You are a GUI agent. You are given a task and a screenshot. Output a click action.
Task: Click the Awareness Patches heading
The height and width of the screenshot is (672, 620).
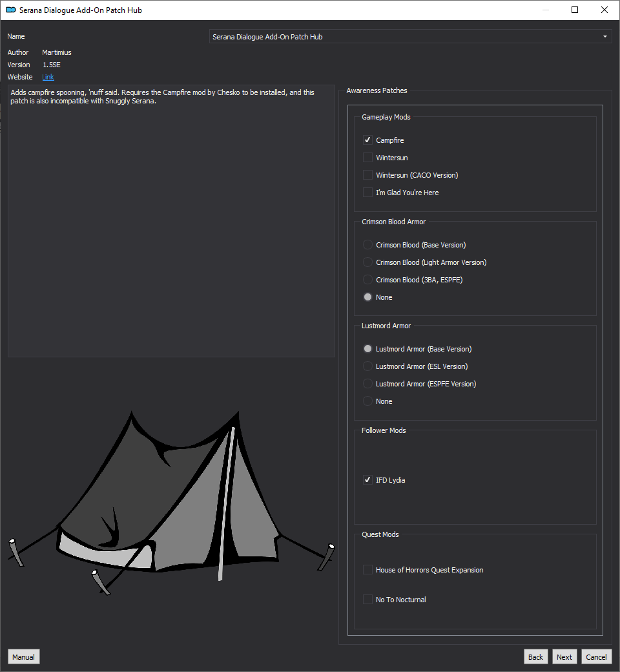(377, 90)
